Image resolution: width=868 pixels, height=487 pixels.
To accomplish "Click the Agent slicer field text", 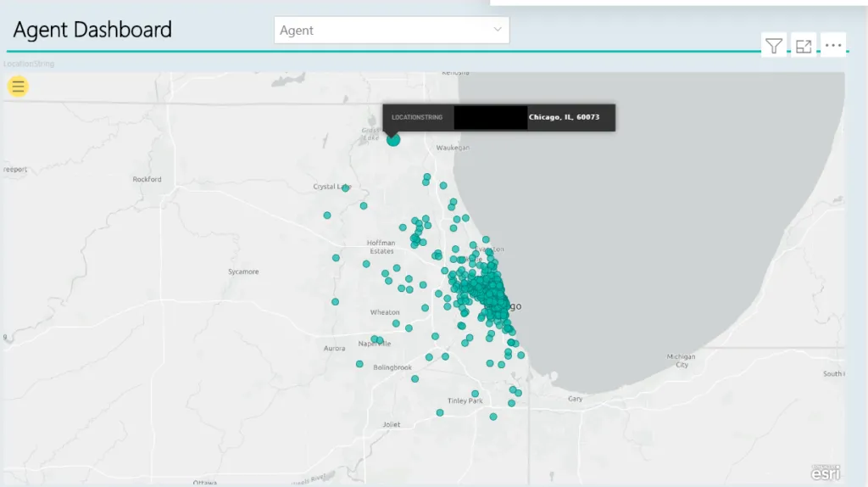I will 297,31.
